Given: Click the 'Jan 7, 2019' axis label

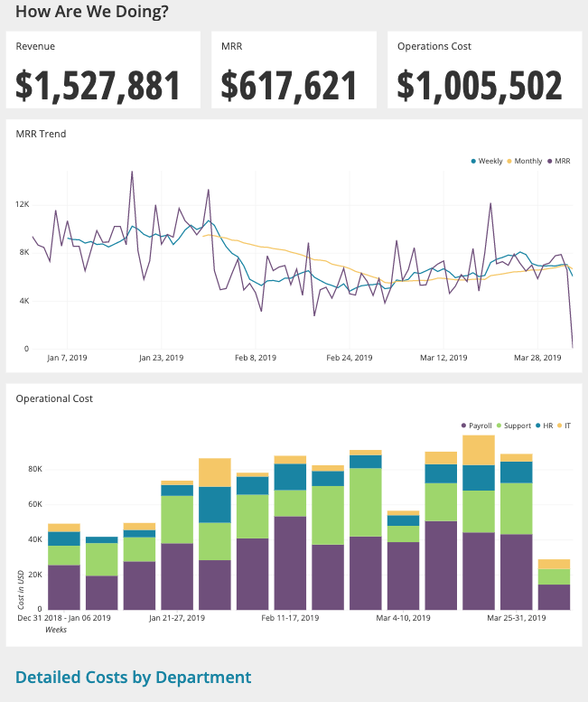Looking at the screenshot, I should (67, 358).
